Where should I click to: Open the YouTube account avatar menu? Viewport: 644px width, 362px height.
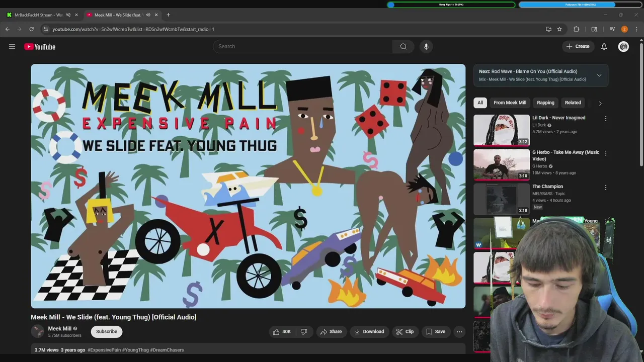[x=623, y=46]
